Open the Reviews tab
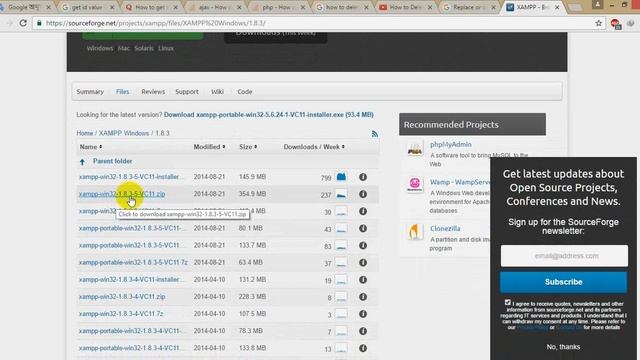This screenshot has width=640, height=360. point(153,92)
